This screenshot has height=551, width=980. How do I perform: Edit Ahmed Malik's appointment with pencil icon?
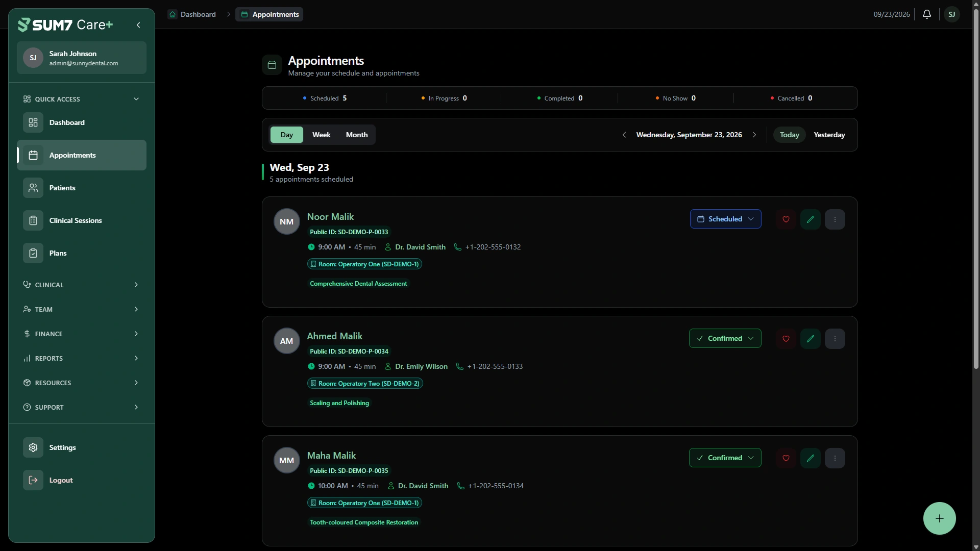tap(811, 339)
